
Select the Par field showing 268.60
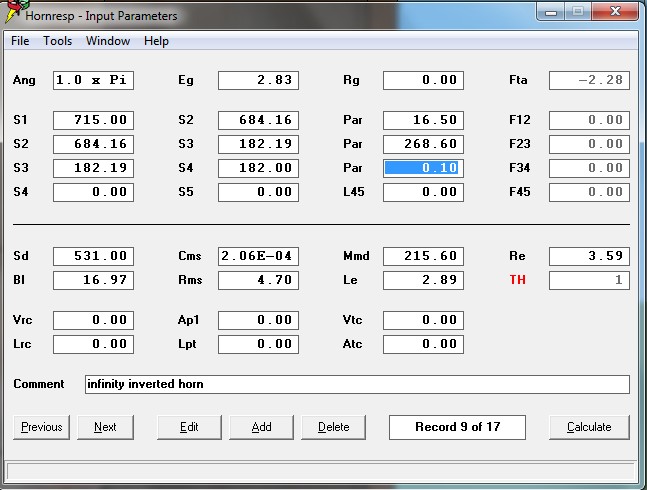423,144
